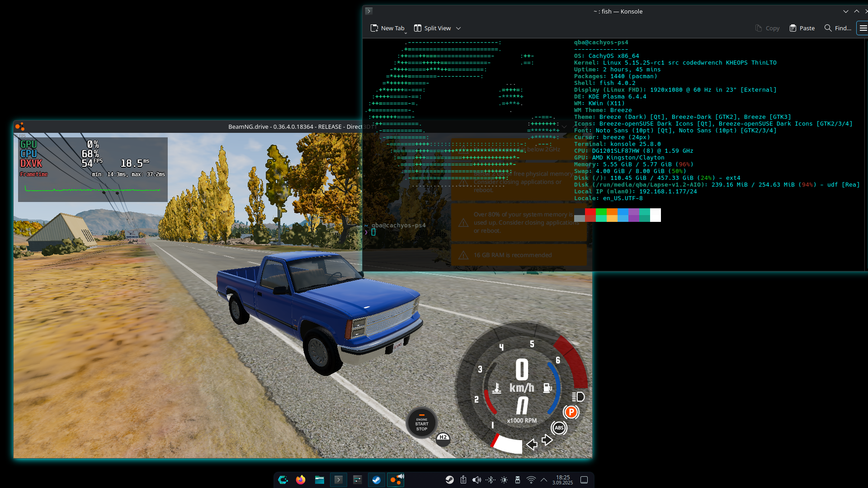
Task: Open the New Tab dropdown arrow
Action: coord(406,33)
